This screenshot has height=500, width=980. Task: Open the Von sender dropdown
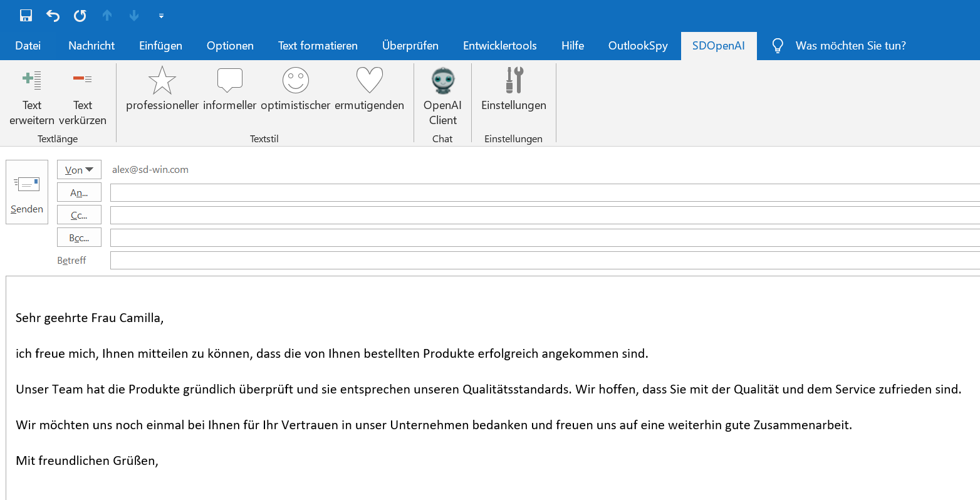[x=79, y=170]
